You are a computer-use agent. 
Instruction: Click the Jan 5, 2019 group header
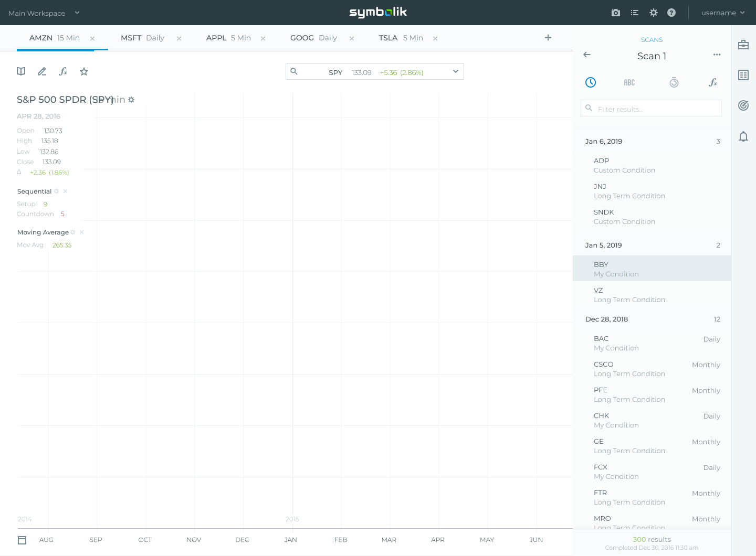pyautogui.click(x=652, y=245)
